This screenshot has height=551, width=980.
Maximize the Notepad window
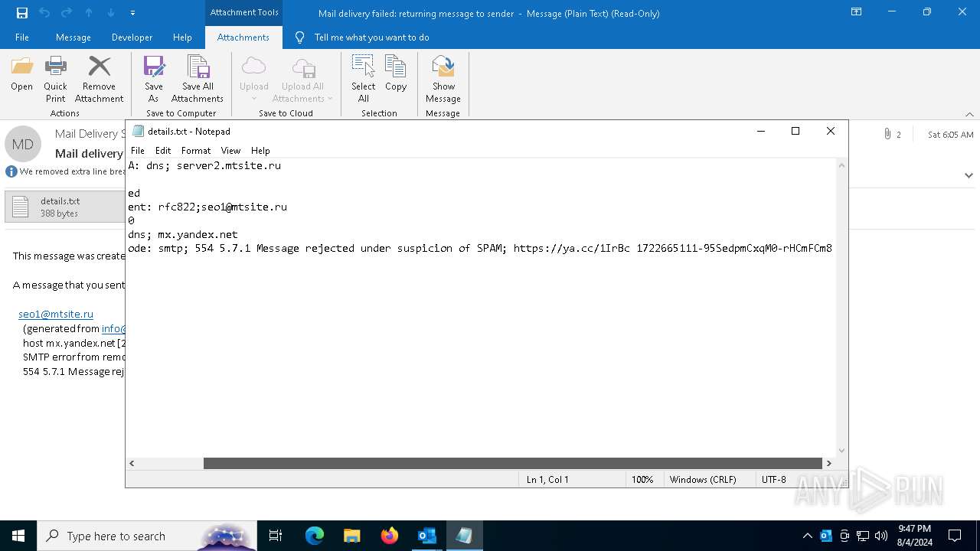(x=795, y=131)
